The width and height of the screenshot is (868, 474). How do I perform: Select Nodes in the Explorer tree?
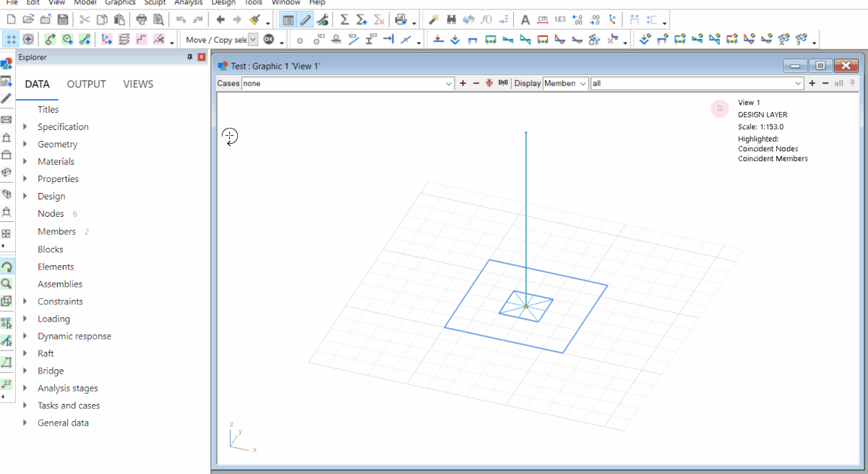[x=51, y=214]
